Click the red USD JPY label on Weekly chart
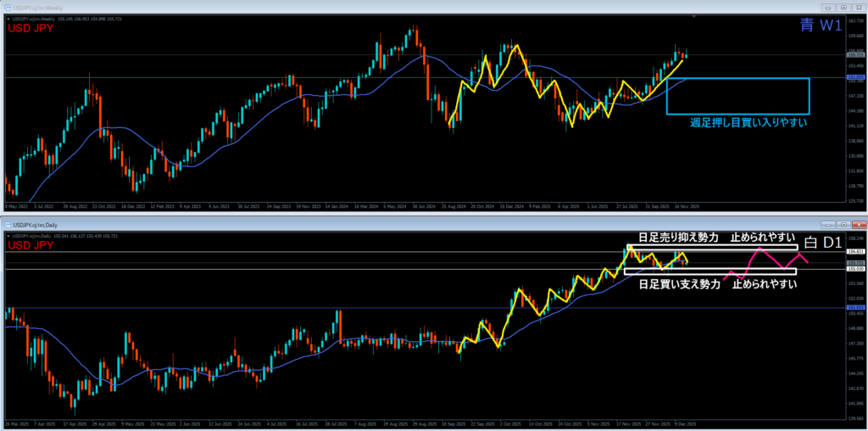The height and width of the screenshot is (431, 868). pos(30,30)
